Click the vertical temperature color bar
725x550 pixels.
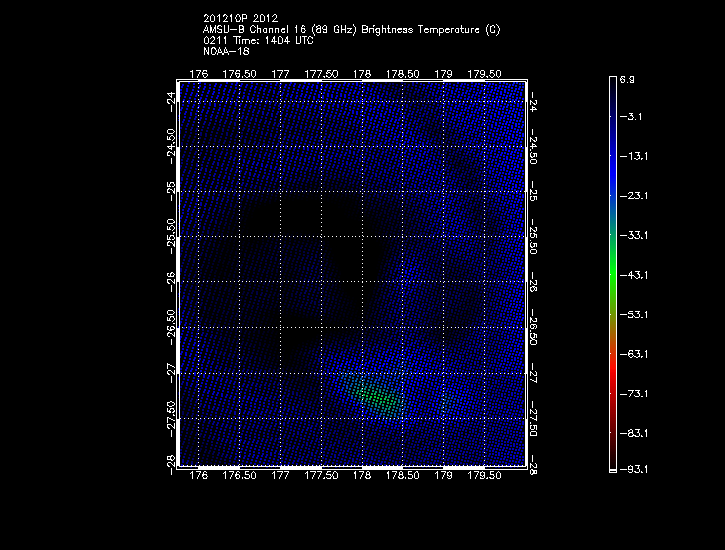(612, 272)
